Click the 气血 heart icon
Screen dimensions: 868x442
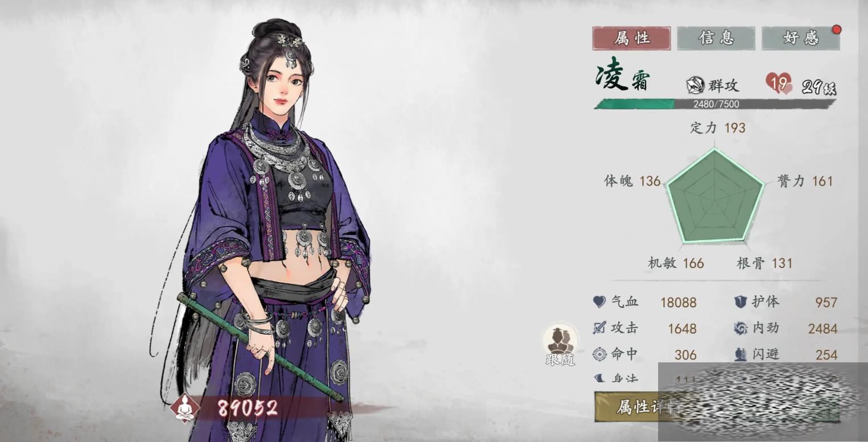click(600, 301)
